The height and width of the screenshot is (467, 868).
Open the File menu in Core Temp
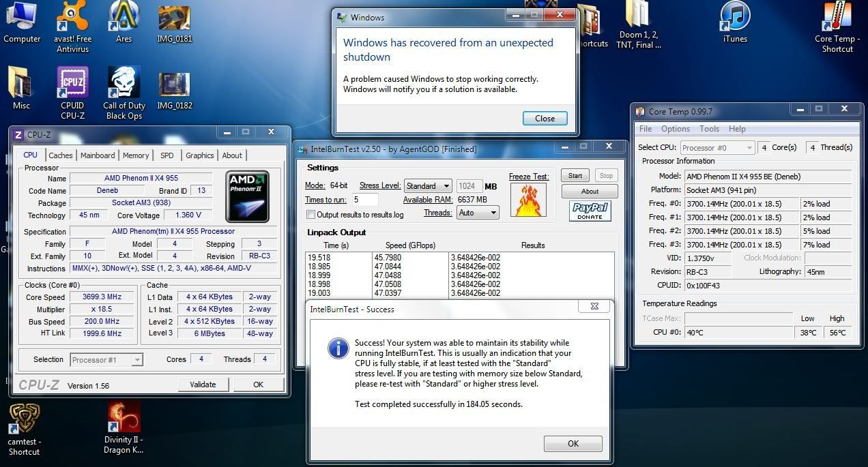pyautogui.click(x=646, y=129)
